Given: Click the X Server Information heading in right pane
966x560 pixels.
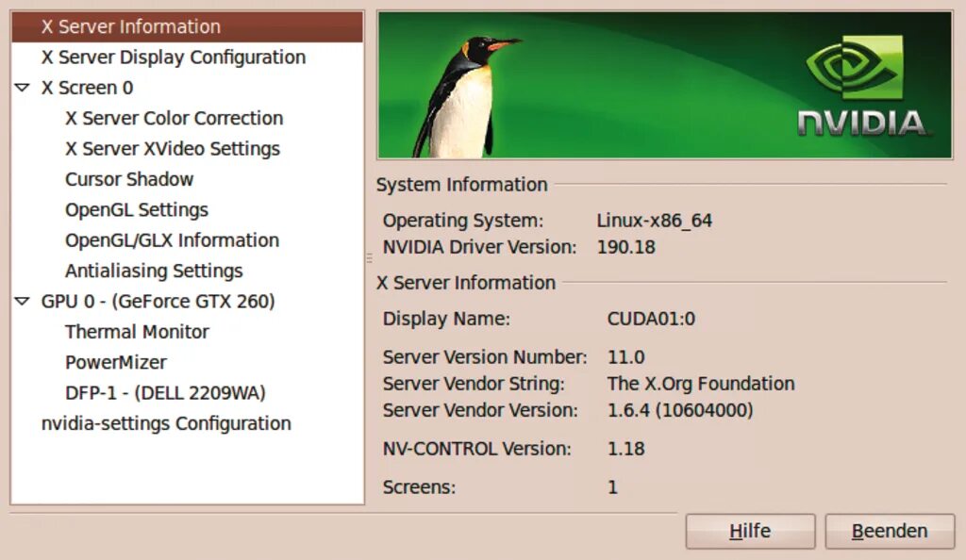Looking at the screenshot, I should pyautogui.click(x=466, y=283).
